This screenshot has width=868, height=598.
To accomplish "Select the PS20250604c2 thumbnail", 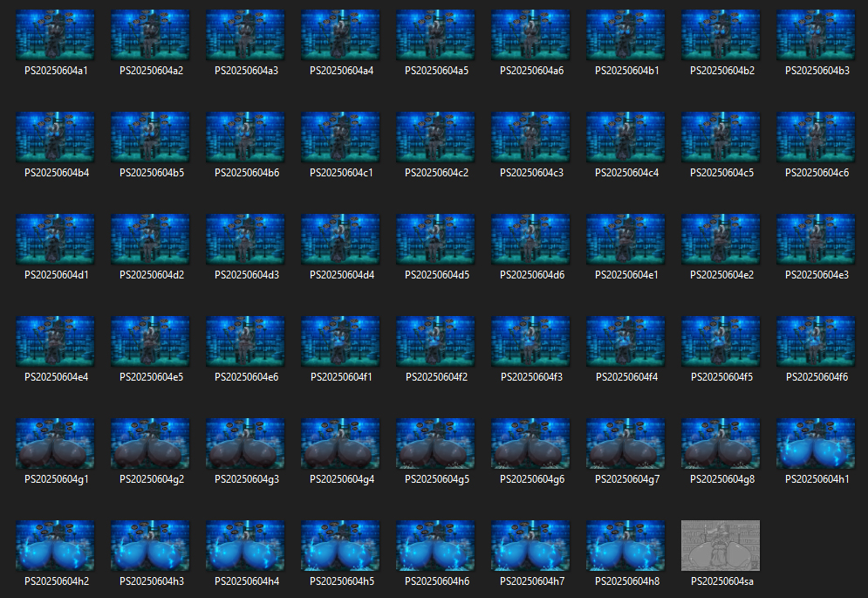I will [435, 137].
